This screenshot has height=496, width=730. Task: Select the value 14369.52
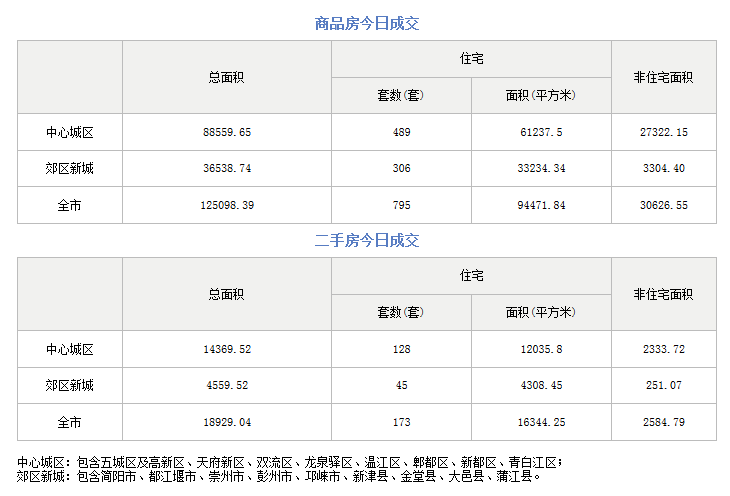pyautogui.click(x=227, y=349)
